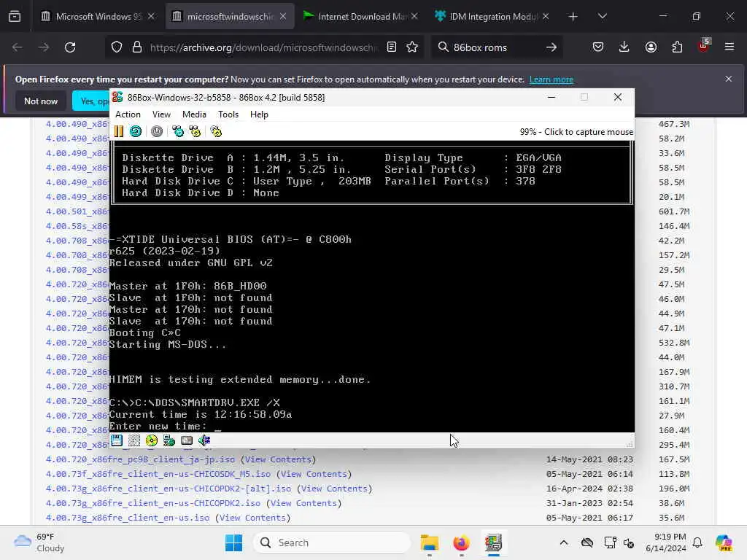Open the Action menu in 86Box
The width and height of the screenshot is (747, 560).
128,114
